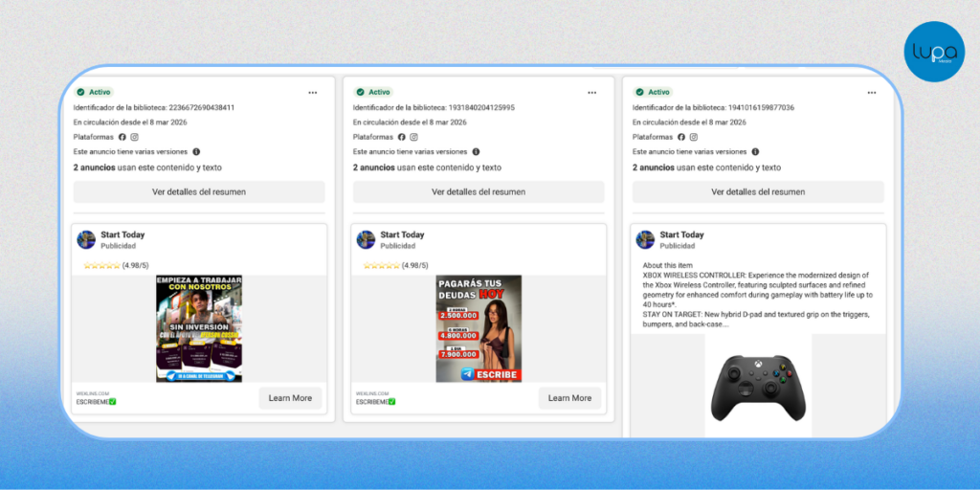Open the three-dot menu on the middle ad card

click(x=591, y=93)
